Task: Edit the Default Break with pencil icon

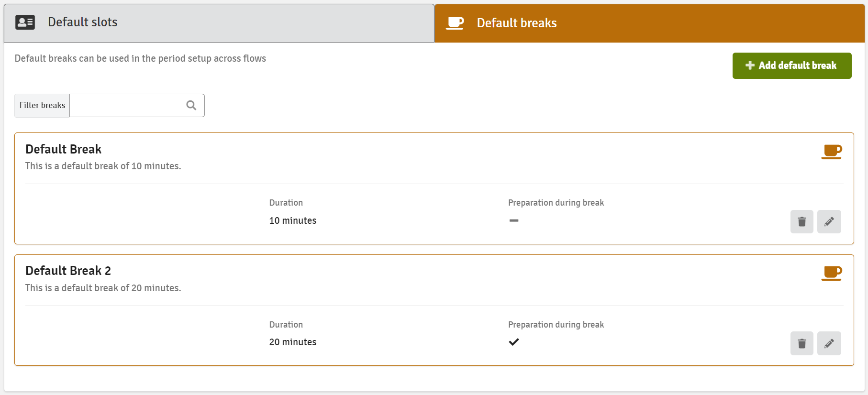Action: [829, 221]
